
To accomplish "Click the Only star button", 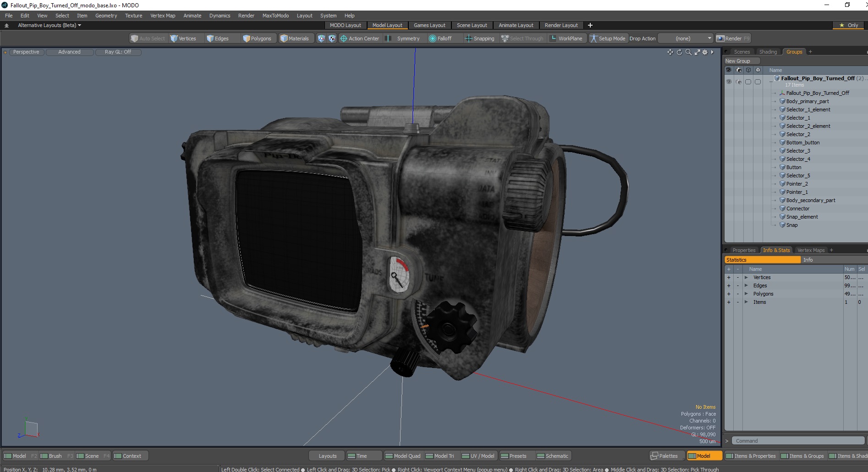I will point(849,25).
